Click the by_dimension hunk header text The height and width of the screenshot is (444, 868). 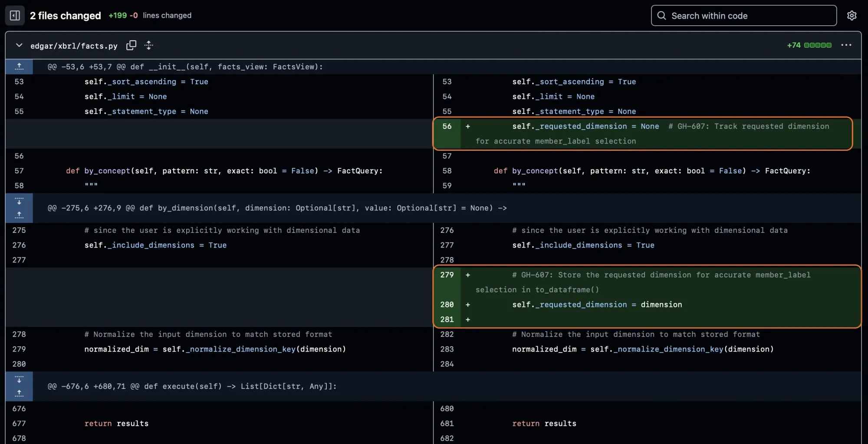pyautogui.click(x=277, y=208)
